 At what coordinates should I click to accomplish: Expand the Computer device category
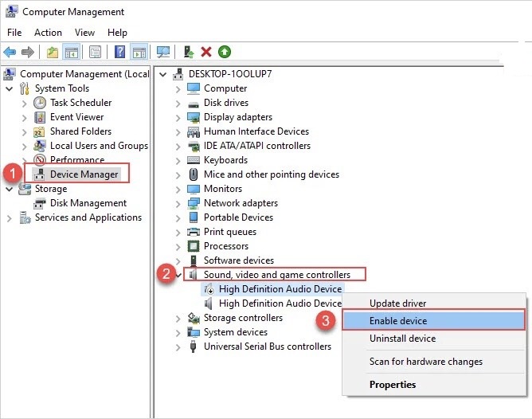(x=178, y=89)
